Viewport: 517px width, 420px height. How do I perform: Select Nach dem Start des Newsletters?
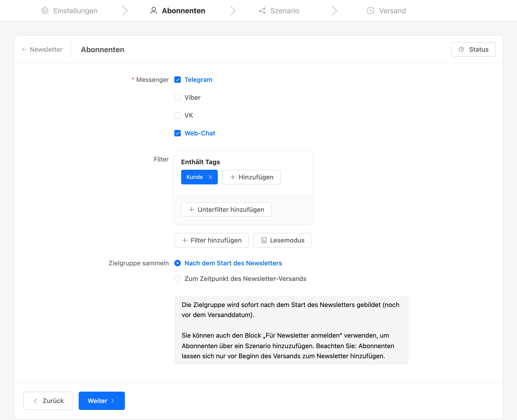[178, 263]
